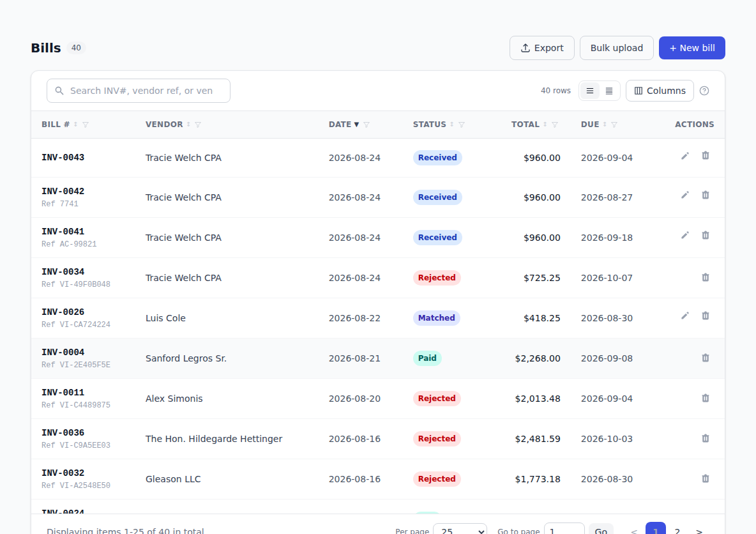Filter the Total column
The height and width of the screenshot is (534, 756).
[554, 125]
